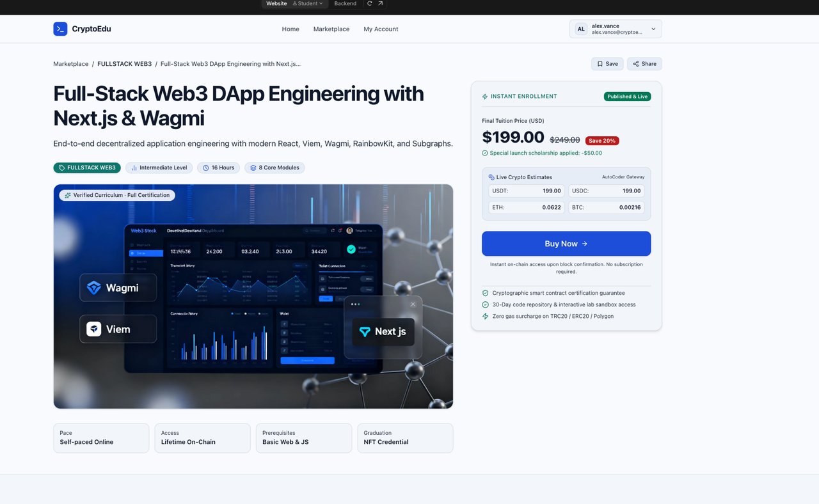Screen dimensions: 819x504
Task: Click the FULLSTACK WEB3 green tag badge
Action: pos(87,168)
